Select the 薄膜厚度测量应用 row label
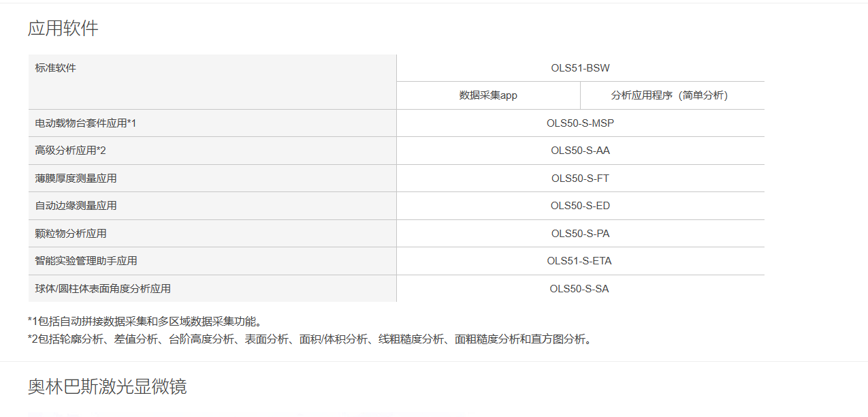 click(76, 179)
